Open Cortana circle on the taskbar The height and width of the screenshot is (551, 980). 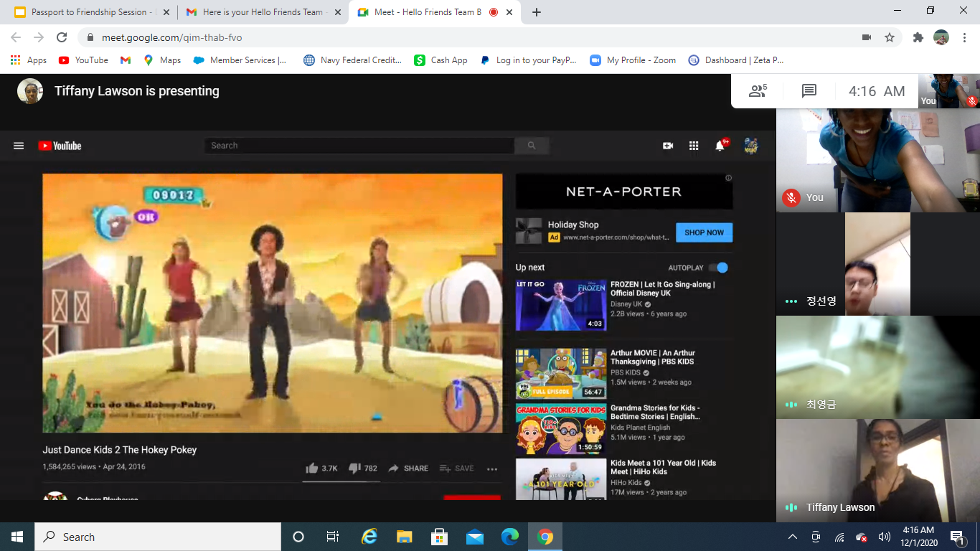coord(298,537)
